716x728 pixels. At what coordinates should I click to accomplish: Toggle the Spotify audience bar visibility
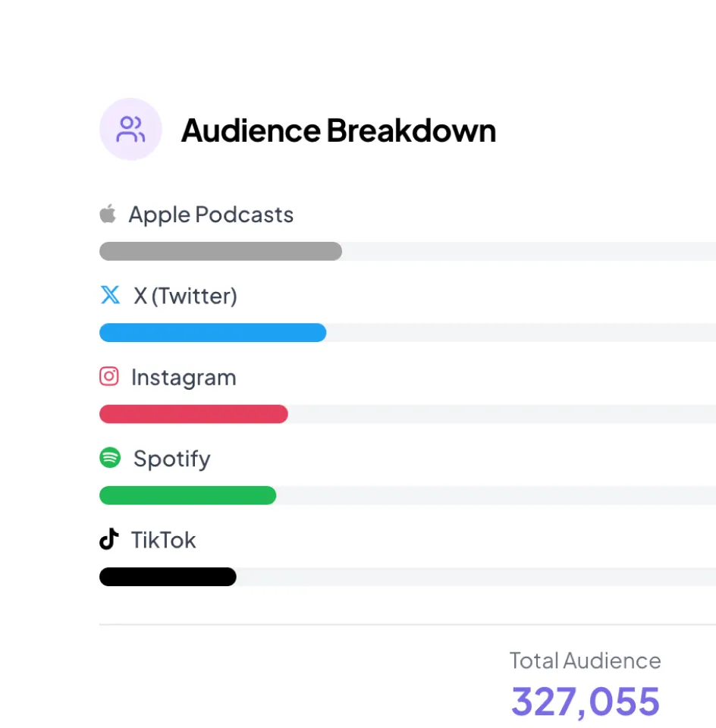pyautogui.click(x=187, y=495)
